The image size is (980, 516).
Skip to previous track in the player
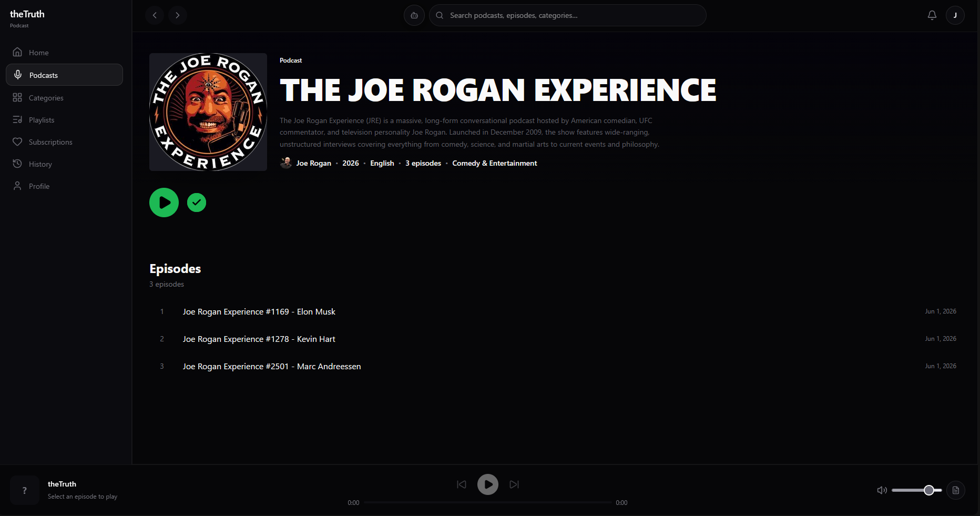[462, 484]
